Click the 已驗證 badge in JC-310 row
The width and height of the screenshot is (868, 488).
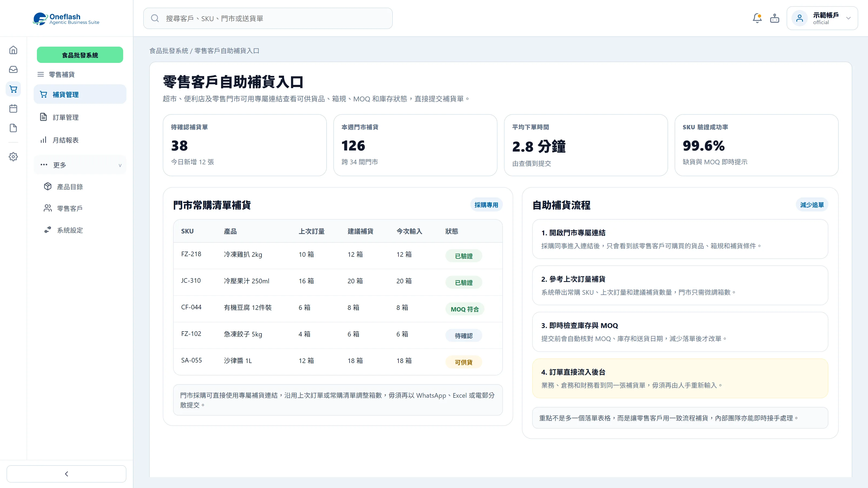point(464,282)
